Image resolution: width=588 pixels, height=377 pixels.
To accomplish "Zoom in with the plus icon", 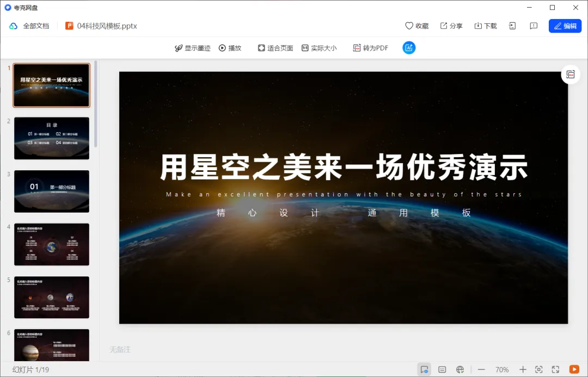I will [x=523, y=369].
